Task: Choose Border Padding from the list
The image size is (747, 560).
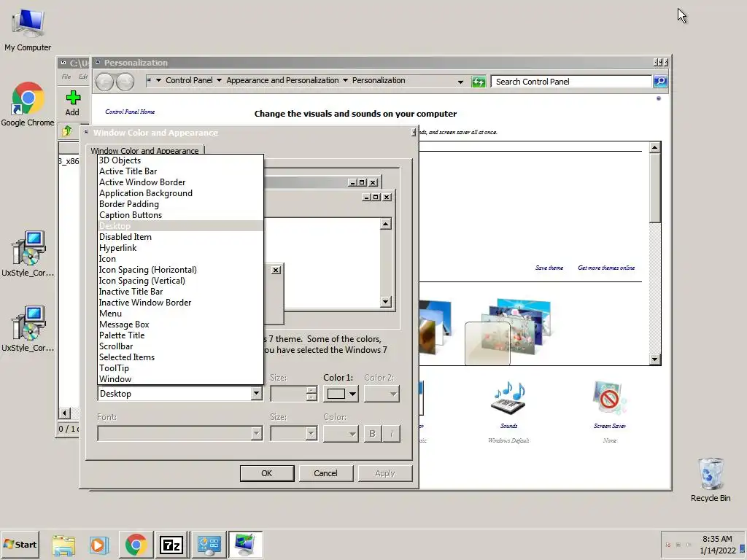Action: (x=180, y=204)
